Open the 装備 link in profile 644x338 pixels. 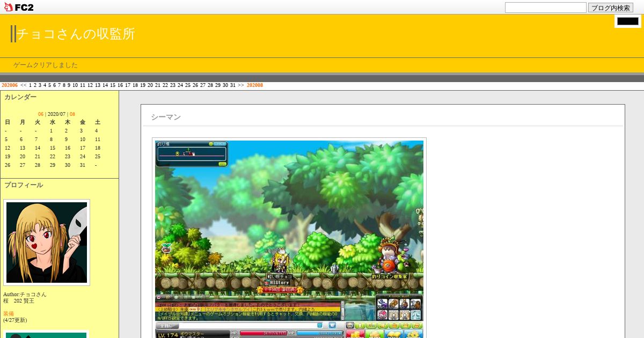coord(9,314)
